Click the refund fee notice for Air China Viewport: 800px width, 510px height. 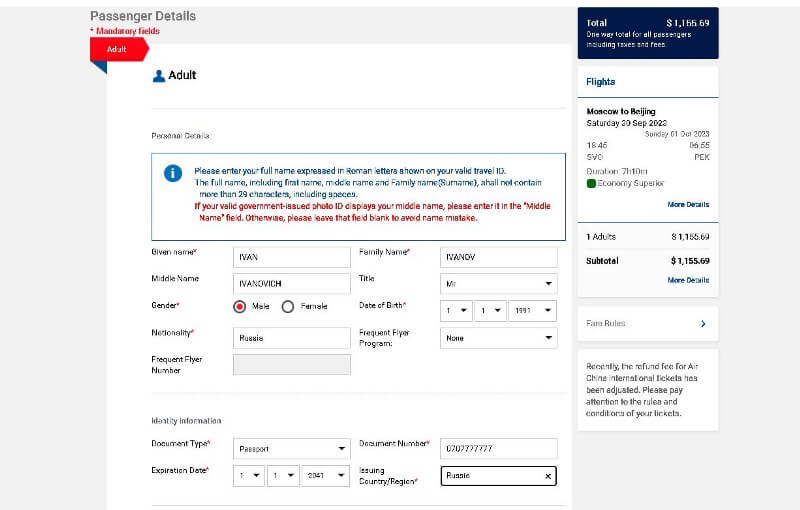coord(642,390)
